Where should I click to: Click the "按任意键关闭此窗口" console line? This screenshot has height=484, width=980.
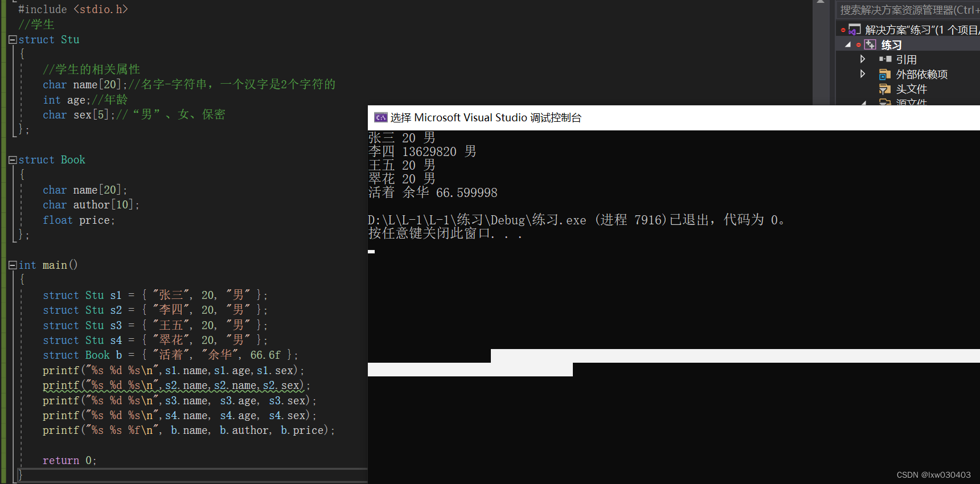(445, 233)
